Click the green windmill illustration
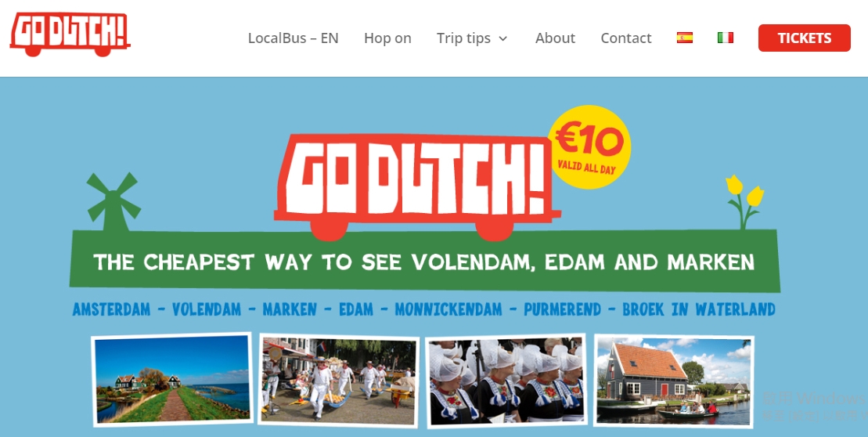The height and width of the screenshot is (437, 868). [114, 201]
